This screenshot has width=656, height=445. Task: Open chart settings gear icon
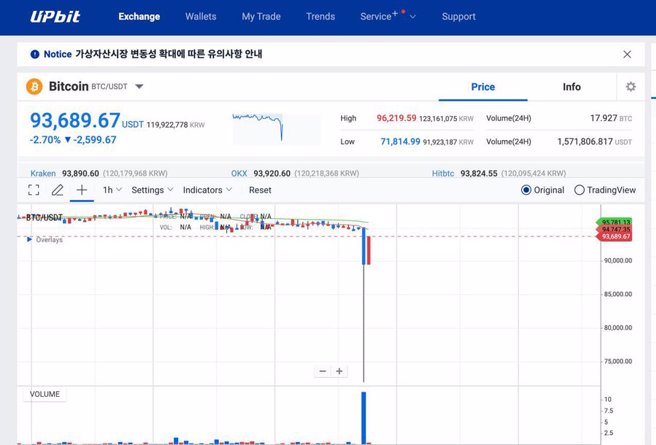click(x=630, y=87)
